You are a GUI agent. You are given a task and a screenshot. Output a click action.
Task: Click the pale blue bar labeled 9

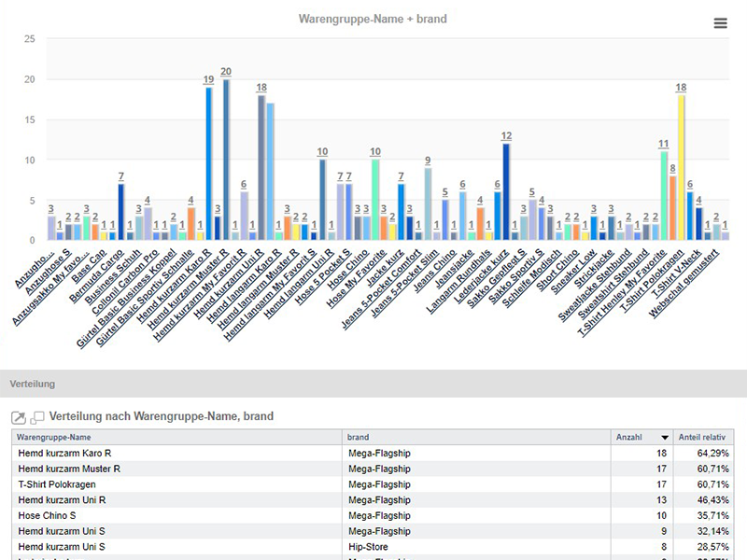[x=428, y=203]
